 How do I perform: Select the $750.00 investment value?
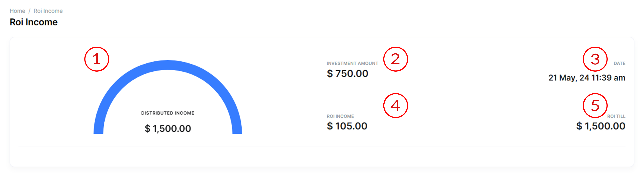coord(347,73)
